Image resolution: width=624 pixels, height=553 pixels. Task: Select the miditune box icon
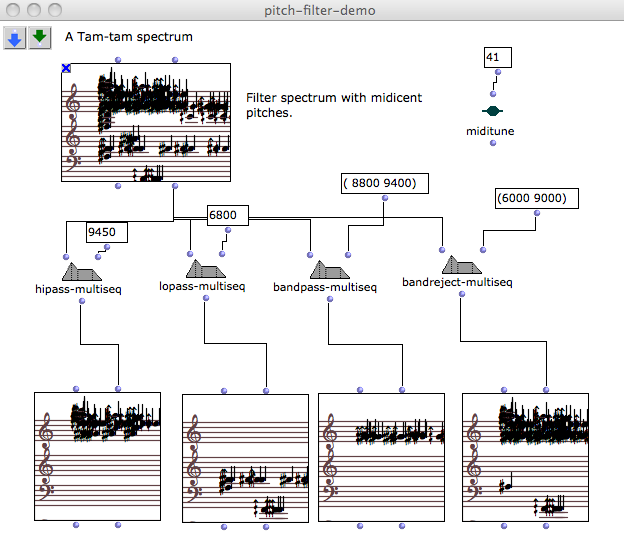pyautogui.click(x=492, y=111)
